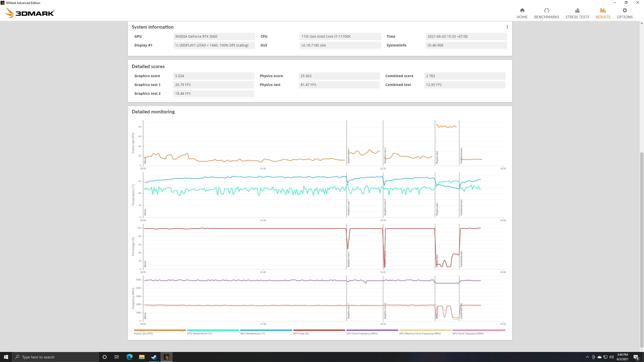Toggle the CPU Temperature legend swatch
The image size is (644, 362).
pos(213,330)
